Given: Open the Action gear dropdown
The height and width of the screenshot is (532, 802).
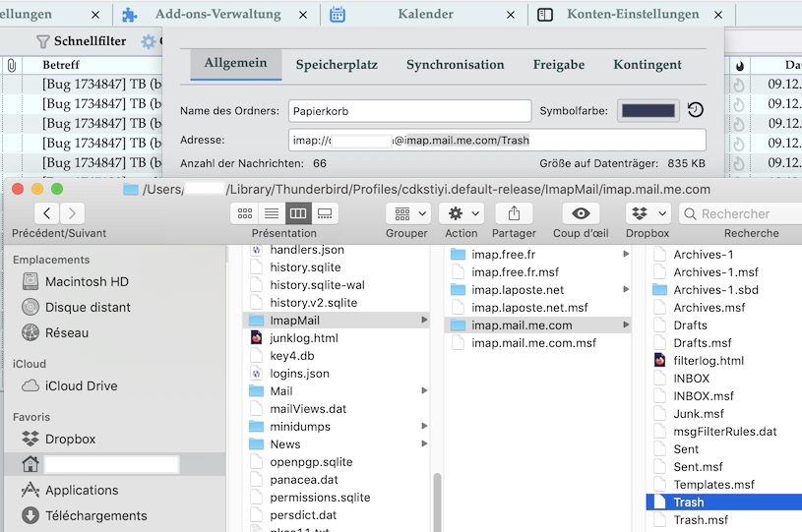Looking at the screenshot, I should [x=461, y=213].
